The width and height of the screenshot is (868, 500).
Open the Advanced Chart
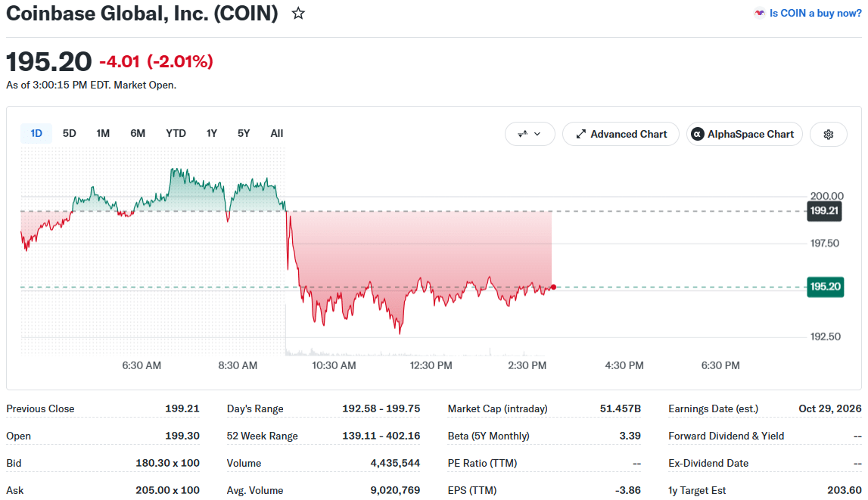[x=621, y=135]
